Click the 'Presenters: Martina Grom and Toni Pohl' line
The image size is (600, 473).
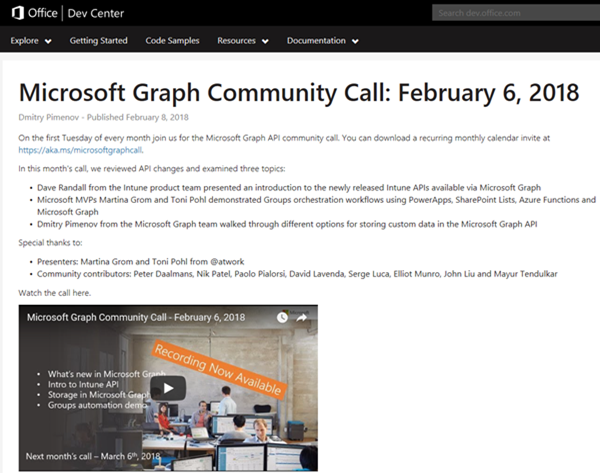pos(140,262)
